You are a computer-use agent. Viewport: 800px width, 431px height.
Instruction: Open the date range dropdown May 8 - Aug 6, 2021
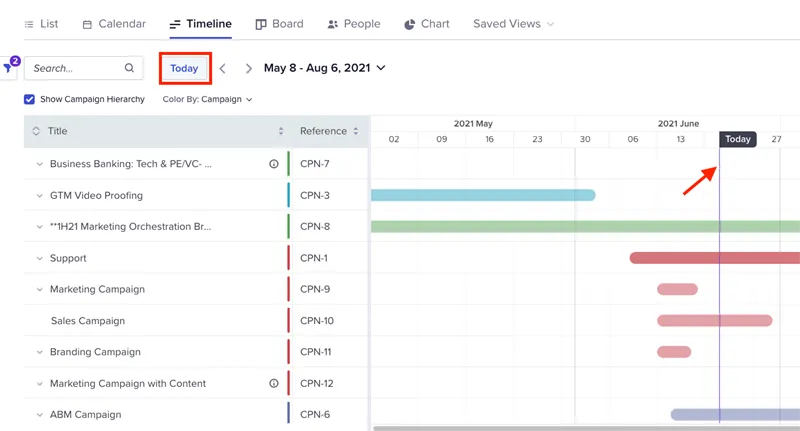point(324,68)
